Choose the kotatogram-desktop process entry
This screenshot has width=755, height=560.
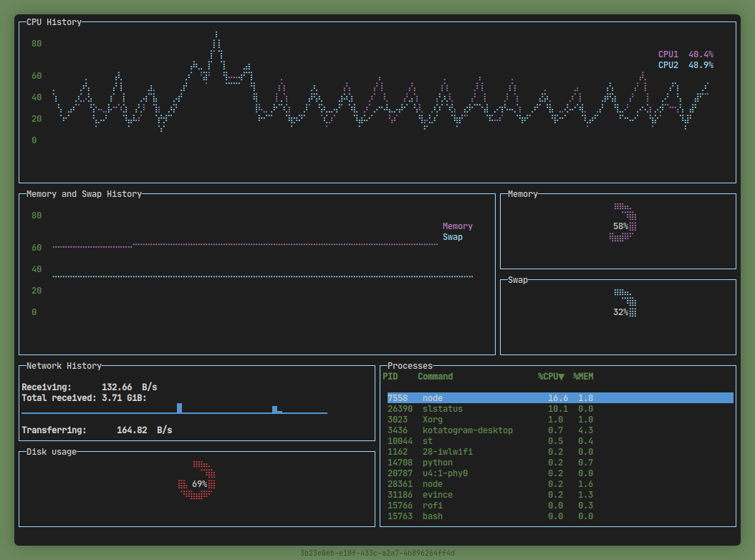[467, 430]
